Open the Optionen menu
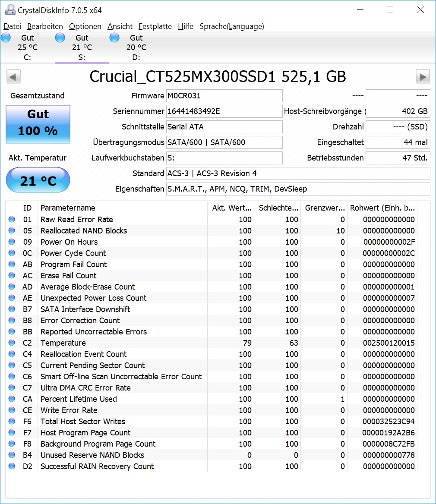The width and height of the screenshot is (436, 504). click(x=85, y=26)
